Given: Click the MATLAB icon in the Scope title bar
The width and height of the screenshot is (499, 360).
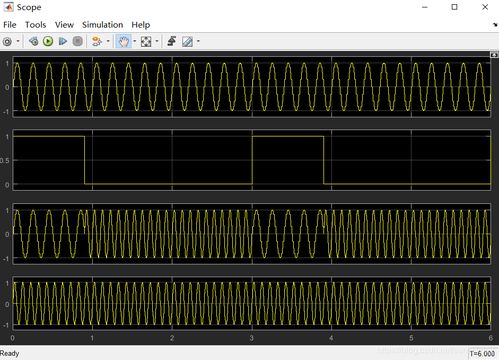Looking at the screenshot, I should pyautogui.click(x=8, y=7).
